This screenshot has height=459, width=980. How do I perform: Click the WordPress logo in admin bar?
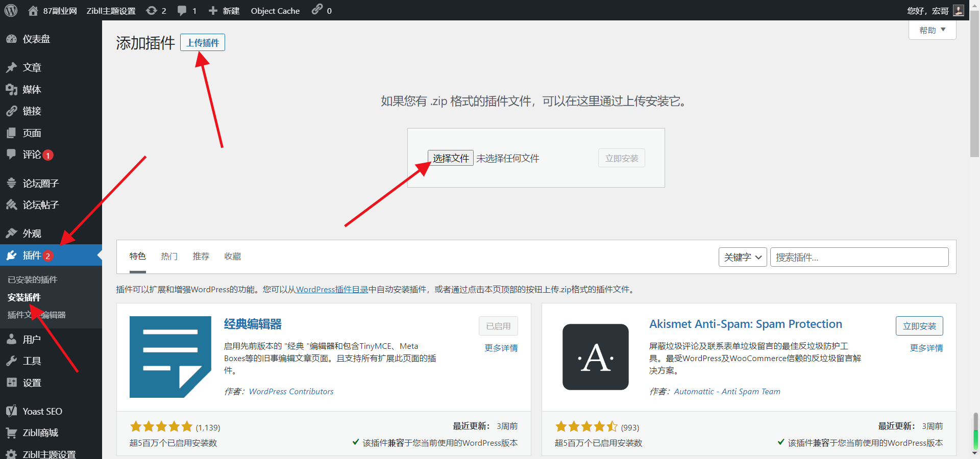11,10
